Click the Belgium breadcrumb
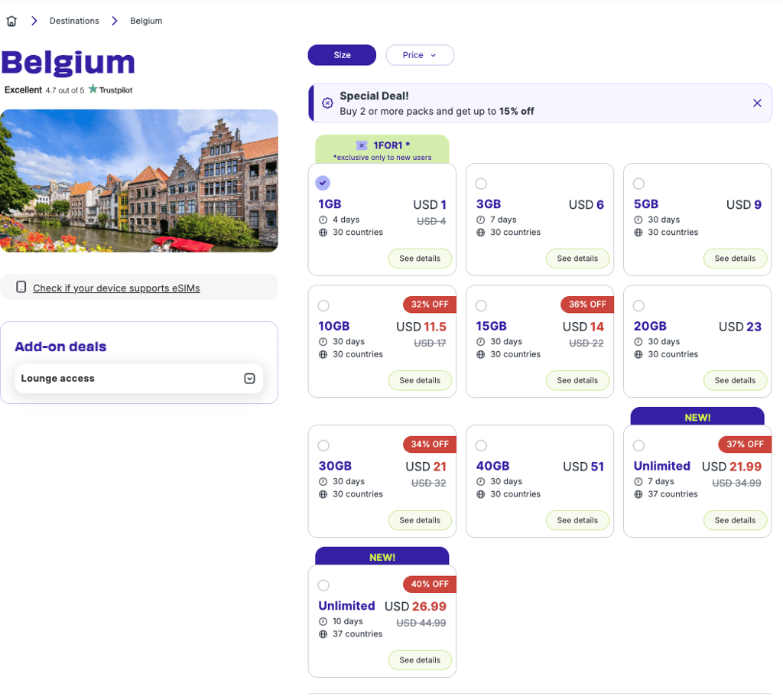Viewport: 783px width, 700px height. tap(146, 21)
